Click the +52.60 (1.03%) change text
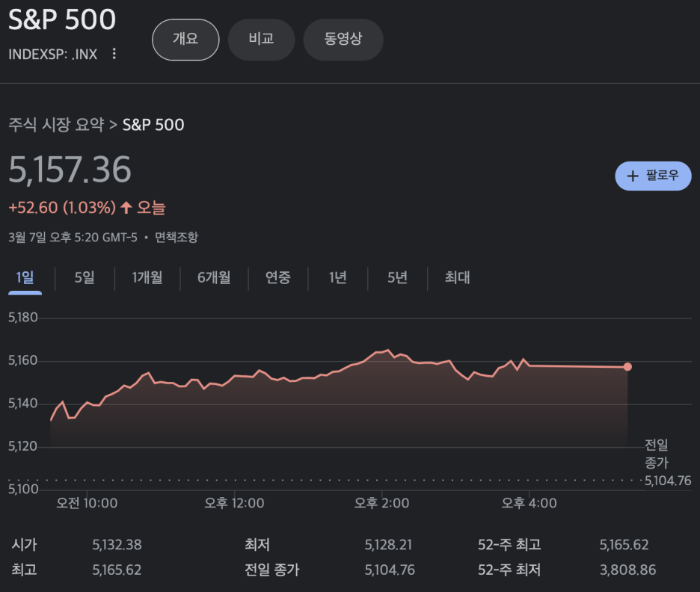Image resolution: width=700 pixels, height=592 pixels. click(x=62, y=208)
